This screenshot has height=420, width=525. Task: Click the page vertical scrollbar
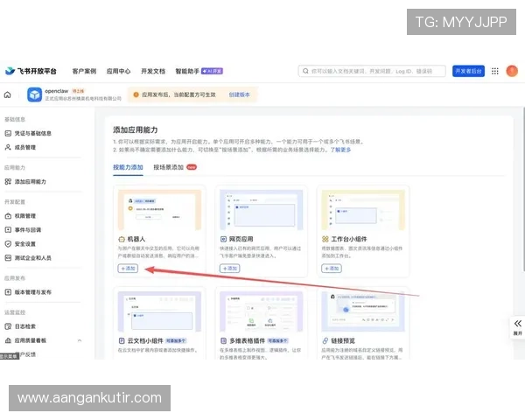pyautogui.click(x=523, y=189)
